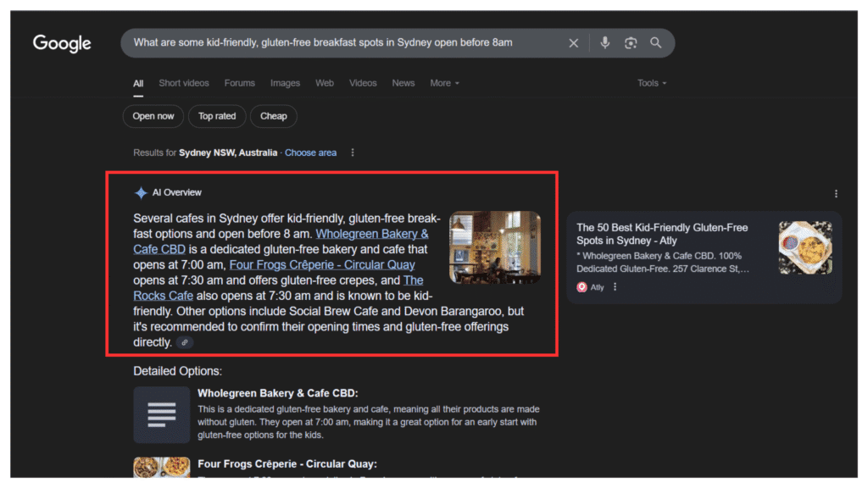Click the 'AI Overview' label text

[x=177, y=192]
